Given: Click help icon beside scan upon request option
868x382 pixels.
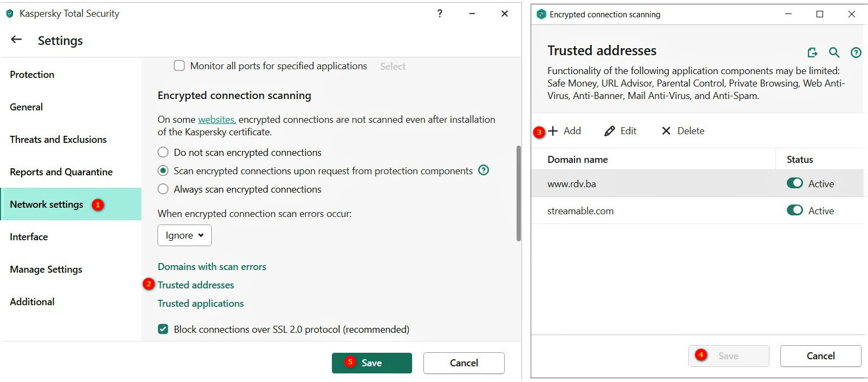Looking at the screenshot, I should click(484, 170).
